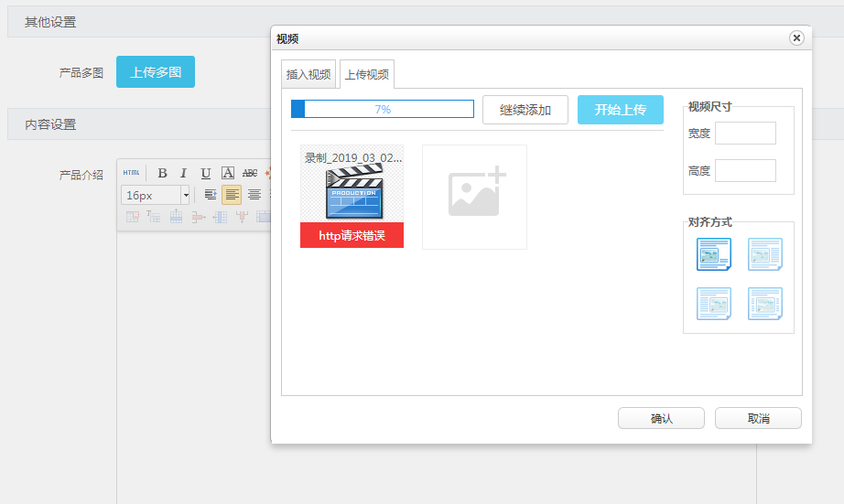Select the highlighted align-left paragraph icon
This screenshot has width=844, height=504.
coord(232,195)
